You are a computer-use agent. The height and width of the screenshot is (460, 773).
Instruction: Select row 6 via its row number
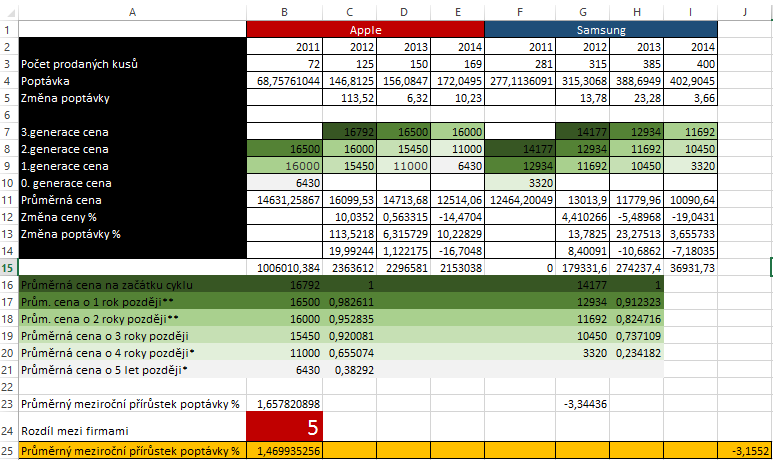pos(8,116)
